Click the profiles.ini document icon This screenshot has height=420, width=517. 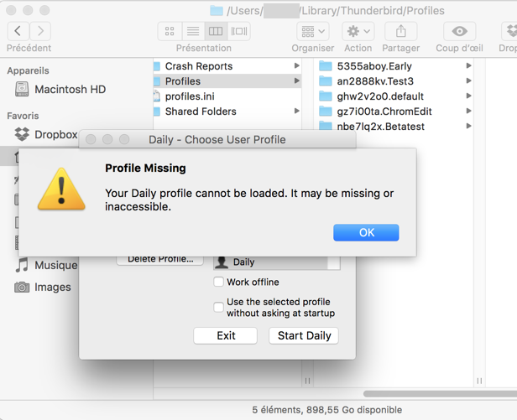(x=157, y=96)
